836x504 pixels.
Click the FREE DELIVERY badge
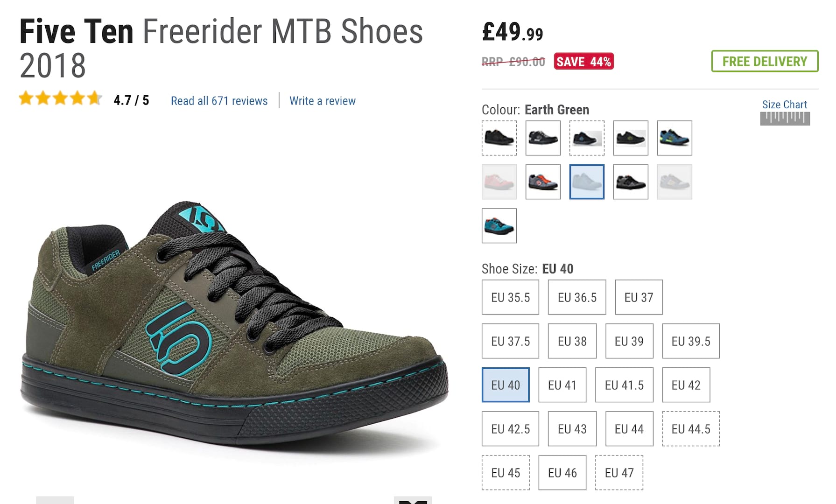point(765,61)
